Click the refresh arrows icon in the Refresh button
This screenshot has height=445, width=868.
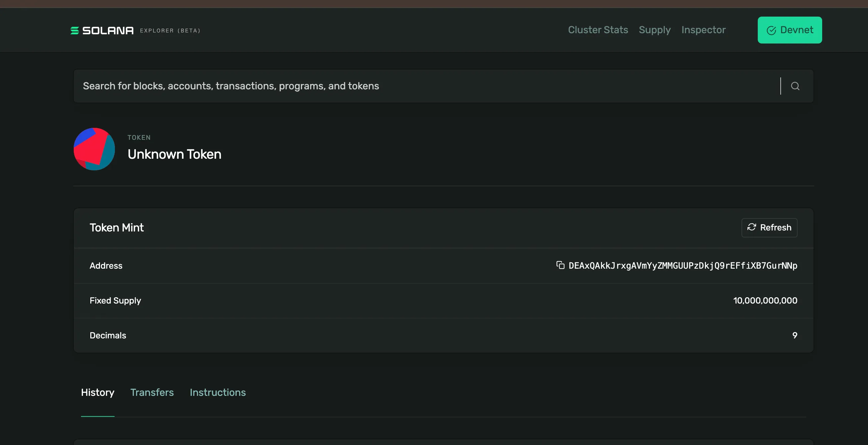pos(752,227)
